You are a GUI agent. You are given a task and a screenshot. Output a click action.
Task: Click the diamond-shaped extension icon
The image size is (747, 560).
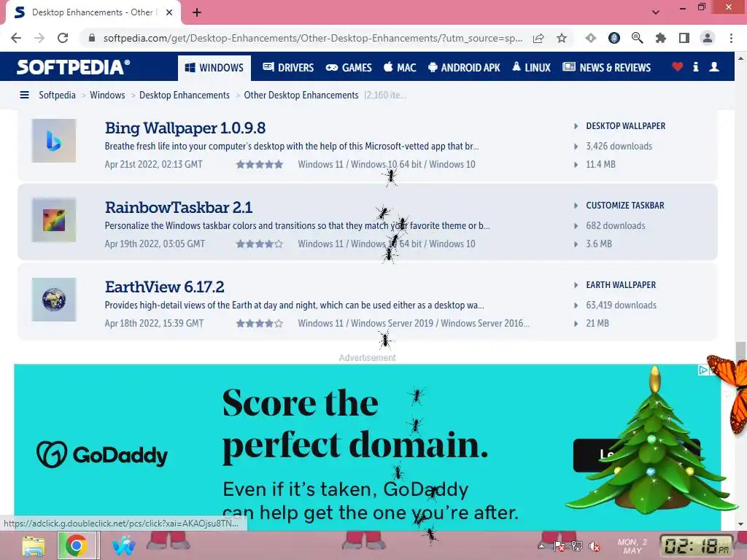pyautogui.click(x=591, y=38)
